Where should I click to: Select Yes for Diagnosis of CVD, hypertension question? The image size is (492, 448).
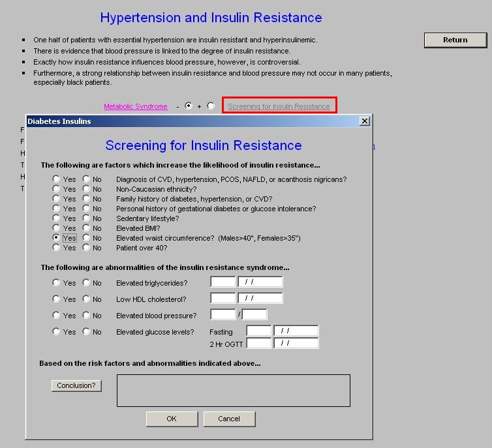click(56, 179)
